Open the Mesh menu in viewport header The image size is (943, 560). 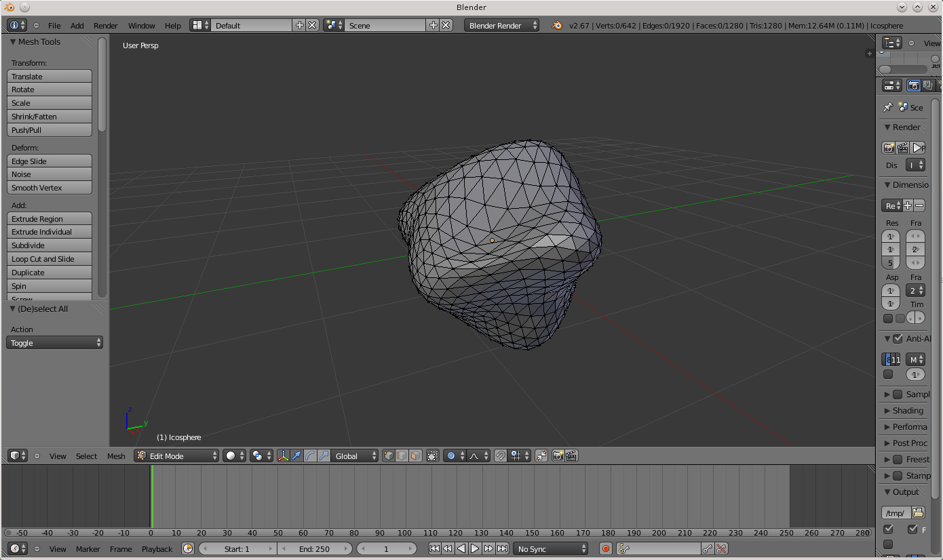point(116,456)
